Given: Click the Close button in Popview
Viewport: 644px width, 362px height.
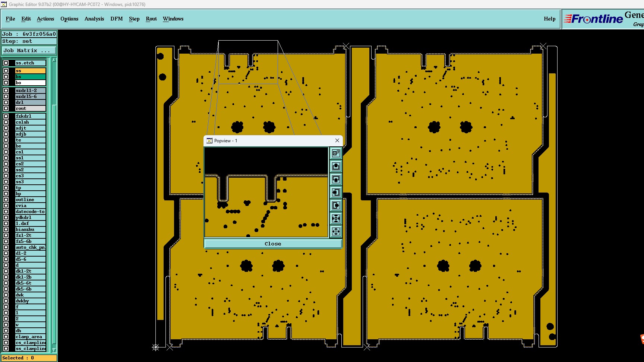Looking at the screenshot, I should [273, 244].
